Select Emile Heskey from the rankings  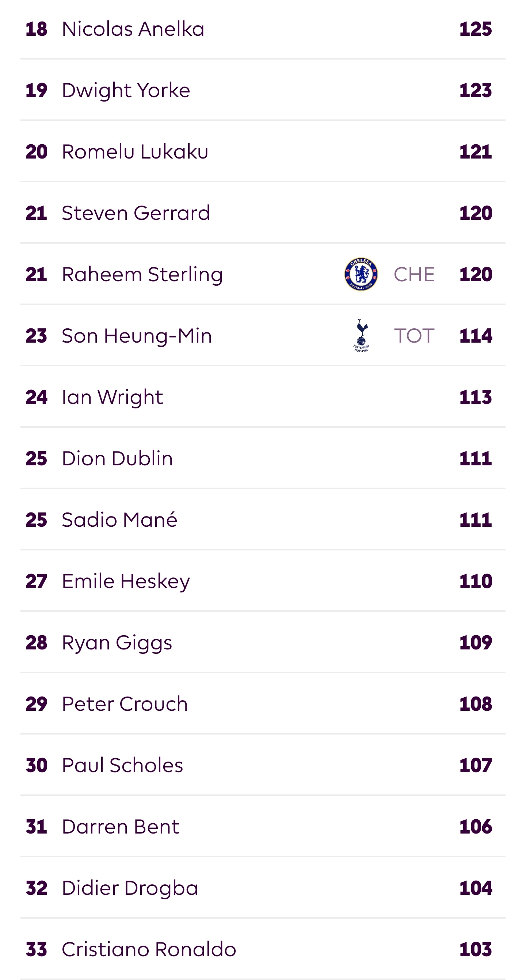point(126,581)
